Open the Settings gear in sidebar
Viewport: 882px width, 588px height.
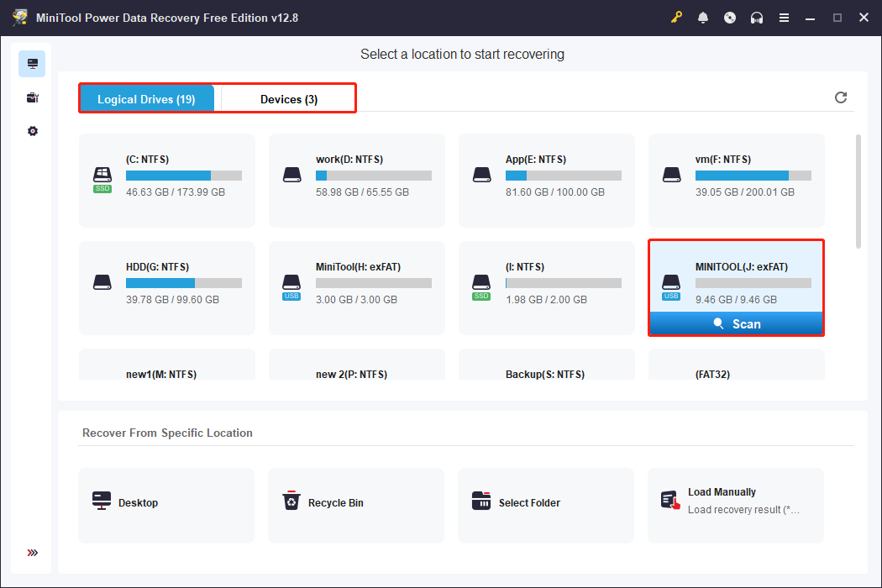(32, 131)
